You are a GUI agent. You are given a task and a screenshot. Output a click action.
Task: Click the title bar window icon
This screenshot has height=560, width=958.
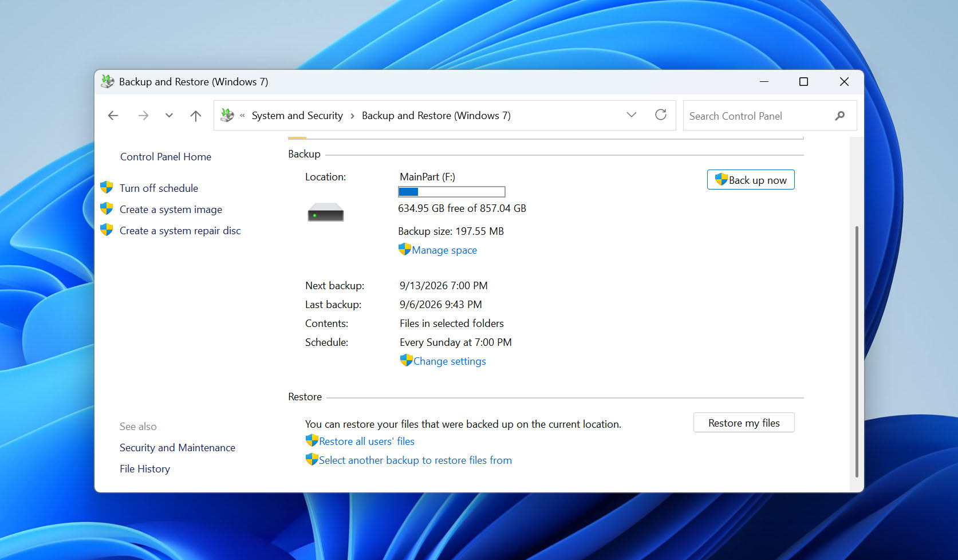(x=108, y=81)
